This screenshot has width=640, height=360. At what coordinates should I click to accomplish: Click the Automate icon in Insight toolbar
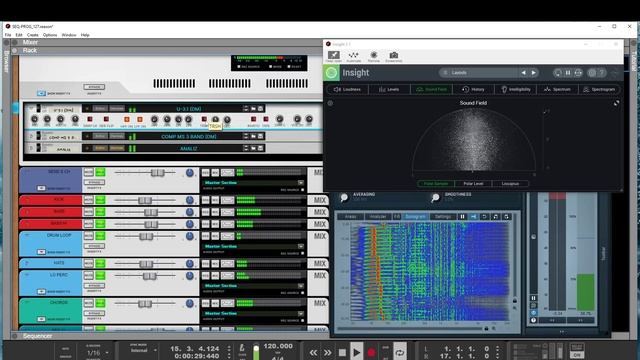pos(353,56)
